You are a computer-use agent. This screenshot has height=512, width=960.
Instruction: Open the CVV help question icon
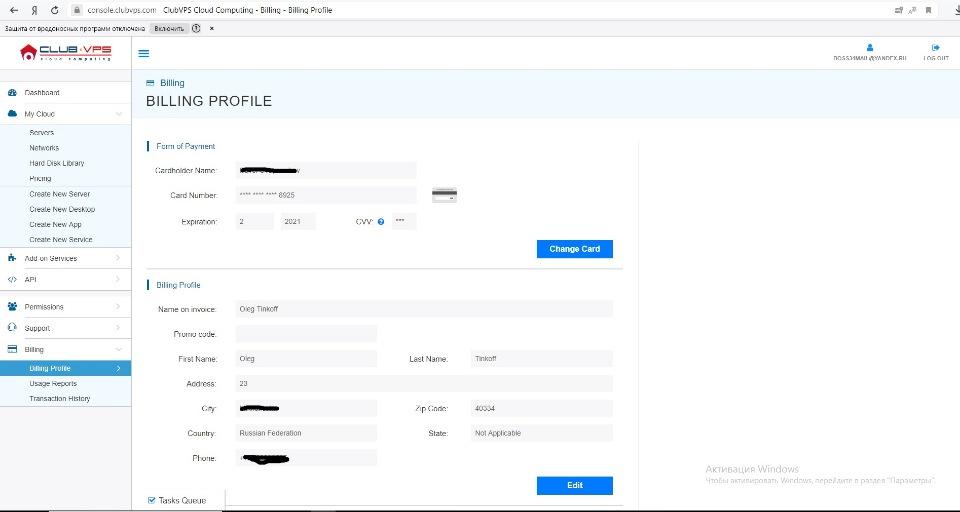point(381,222)
